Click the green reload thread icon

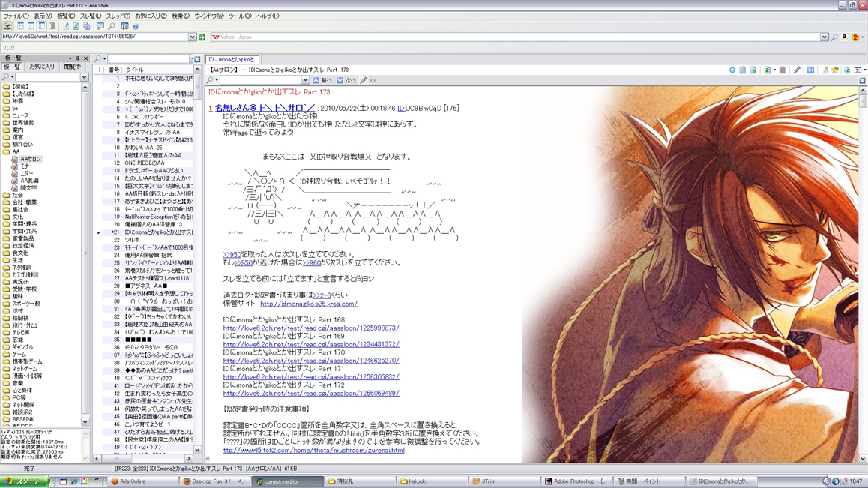768,70
